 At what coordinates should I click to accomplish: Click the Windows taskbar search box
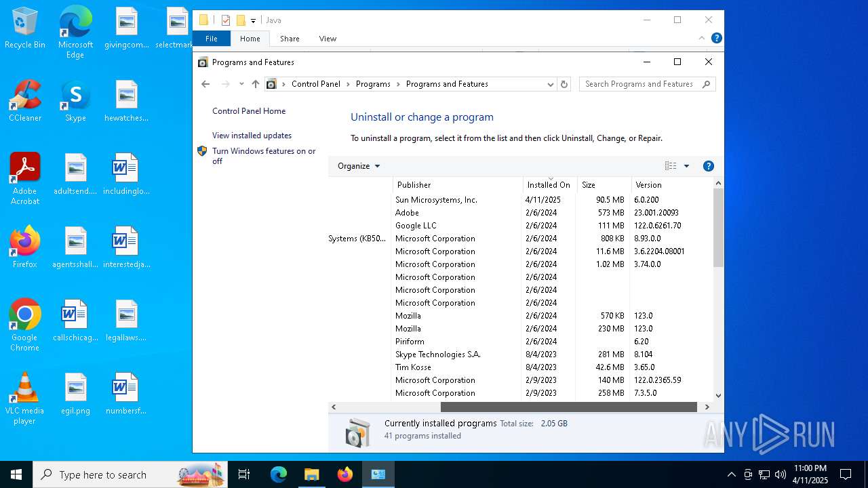coord(130,474)
